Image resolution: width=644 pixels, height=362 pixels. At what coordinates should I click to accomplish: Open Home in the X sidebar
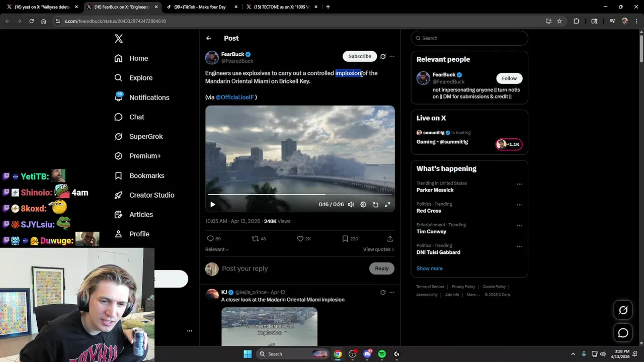click(131, 58)
